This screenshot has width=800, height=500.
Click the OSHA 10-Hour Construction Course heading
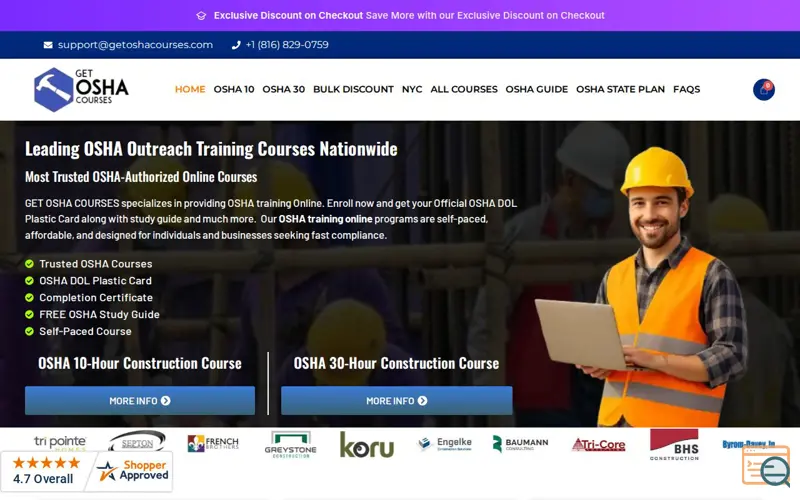(x=140, y=363)
